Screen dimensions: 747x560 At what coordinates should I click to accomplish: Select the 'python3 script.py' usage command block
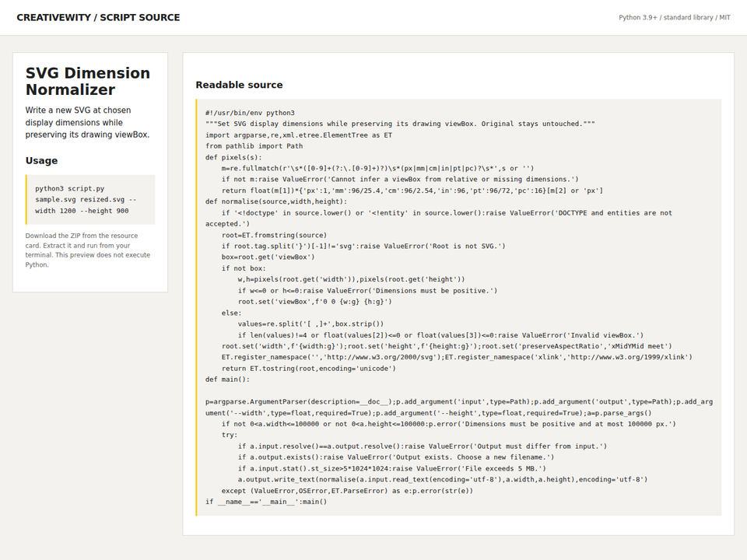coord(90,200)
